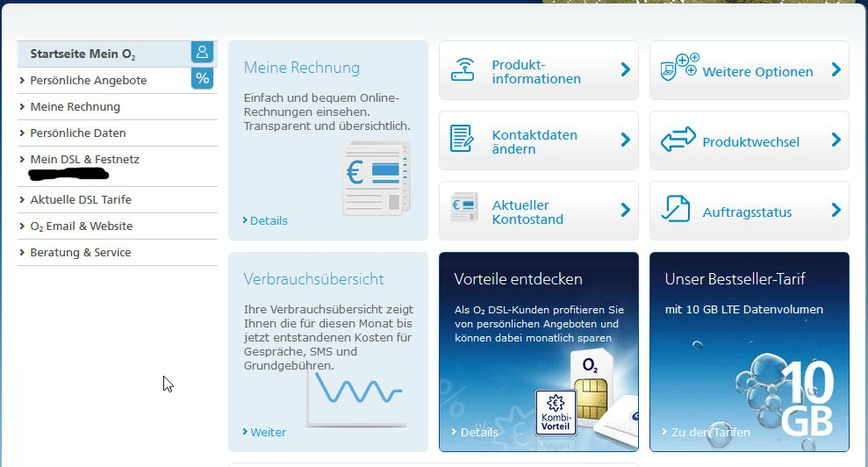Click the arrow before Aktuelle DSL Tarife
Image resolution: width=868 pixels, height=467 pixels.
pos(22,199)
